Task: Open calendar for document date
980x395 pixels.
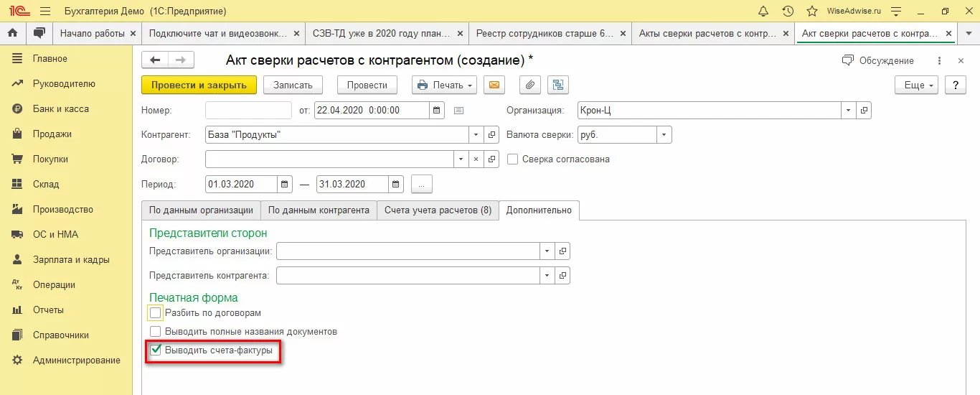Action: [x=437, y=111]
